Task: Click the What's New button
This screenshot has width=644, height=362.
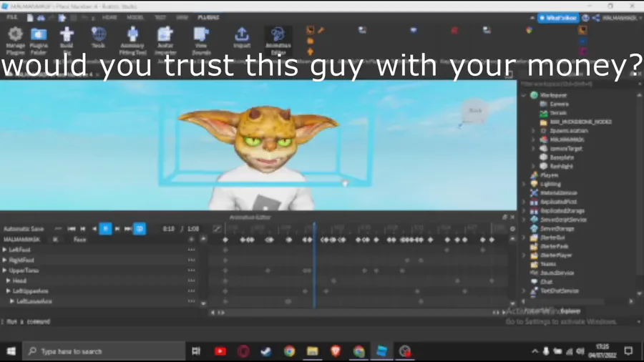Action: [x=557, y=18]
